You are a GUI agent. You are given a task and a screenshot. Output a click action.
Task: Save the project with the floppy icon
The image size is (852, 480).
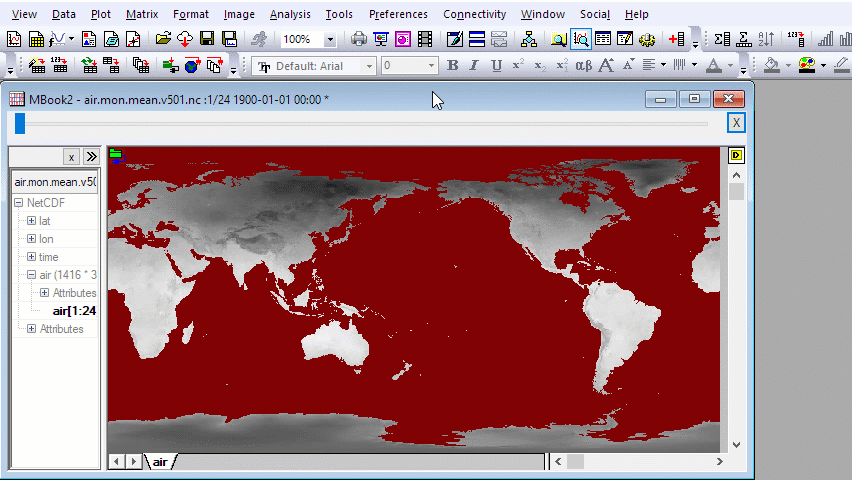pos(207,39)
